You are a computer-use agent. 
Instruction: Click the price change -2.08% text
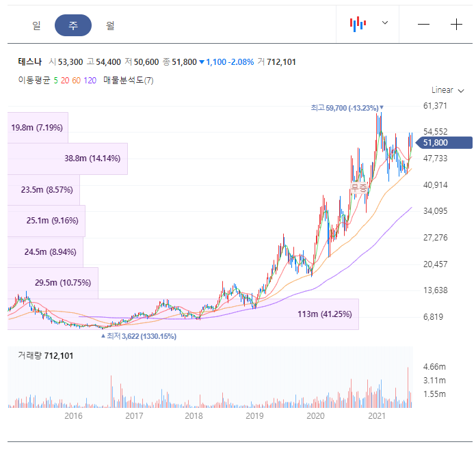[241, 62]
